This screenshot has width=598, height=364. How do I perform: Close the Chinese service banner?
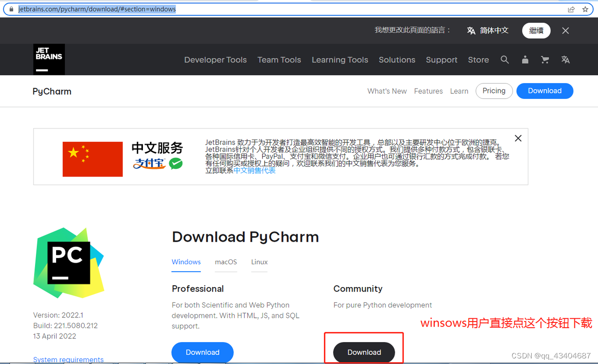(x=518, y=138)
